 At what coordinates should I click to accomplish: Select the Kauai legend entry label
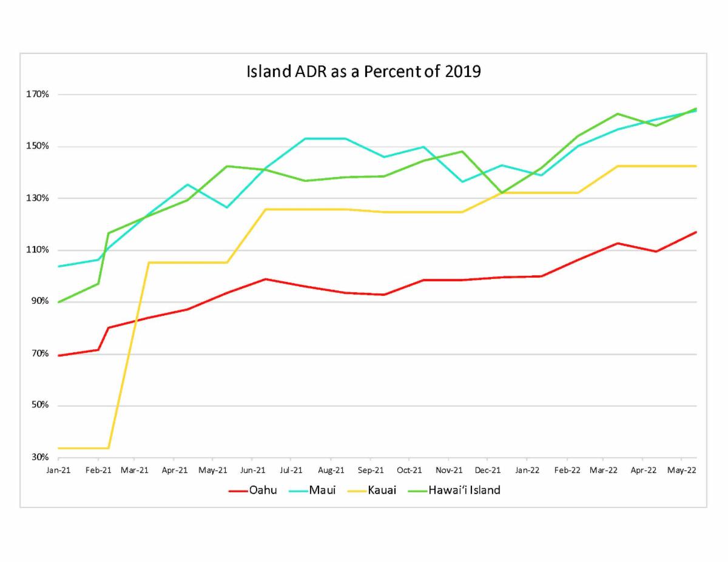pos(382,490)
